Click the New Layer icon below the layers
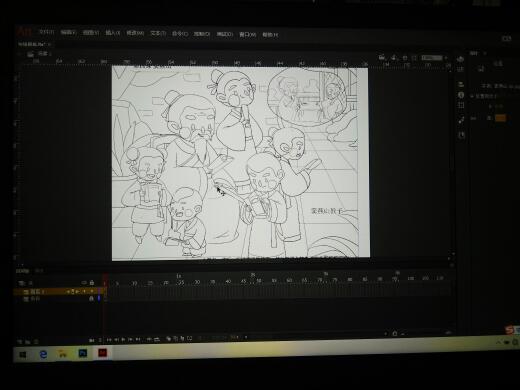Image resolution: width=520 pixels, height=390 pixels. [x=20, y=342]
